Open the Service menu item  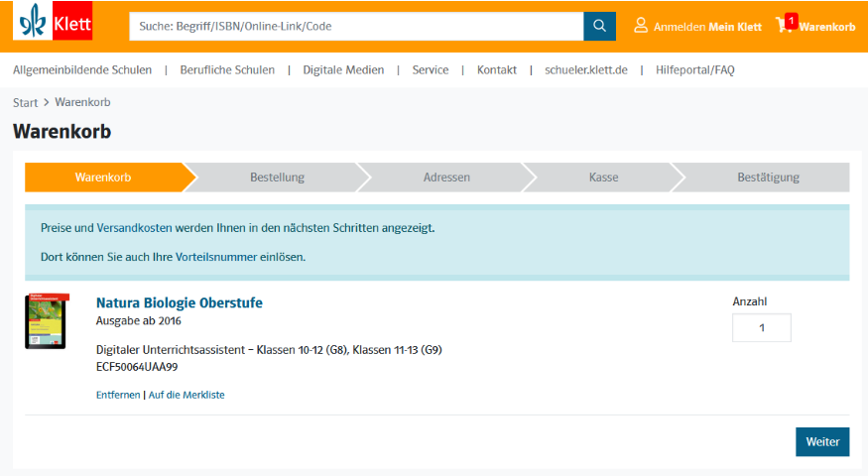coord(431,69)
